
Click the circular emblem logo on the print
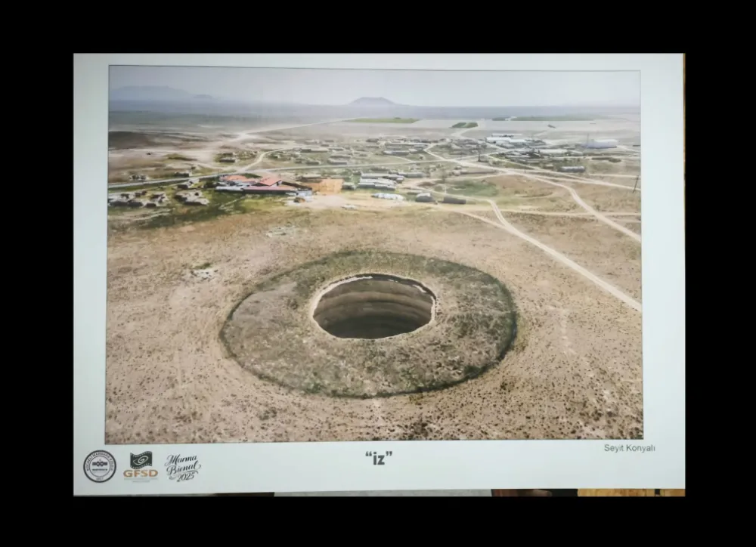100,466
